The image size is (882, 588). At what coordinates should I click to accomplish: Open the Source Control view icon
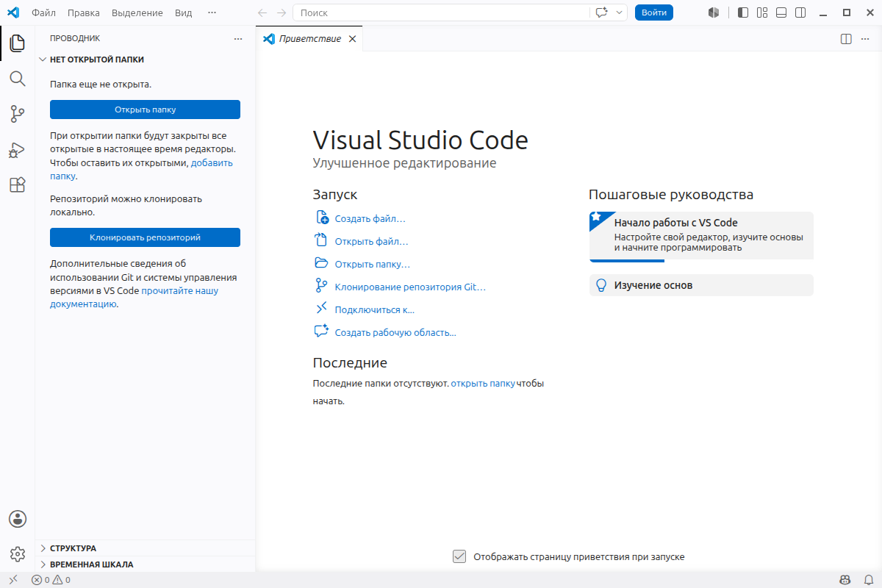[18, 114]
